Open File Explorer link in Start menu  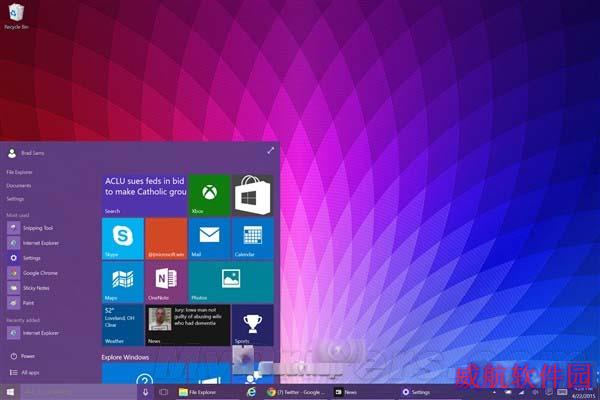click(19, 172)
